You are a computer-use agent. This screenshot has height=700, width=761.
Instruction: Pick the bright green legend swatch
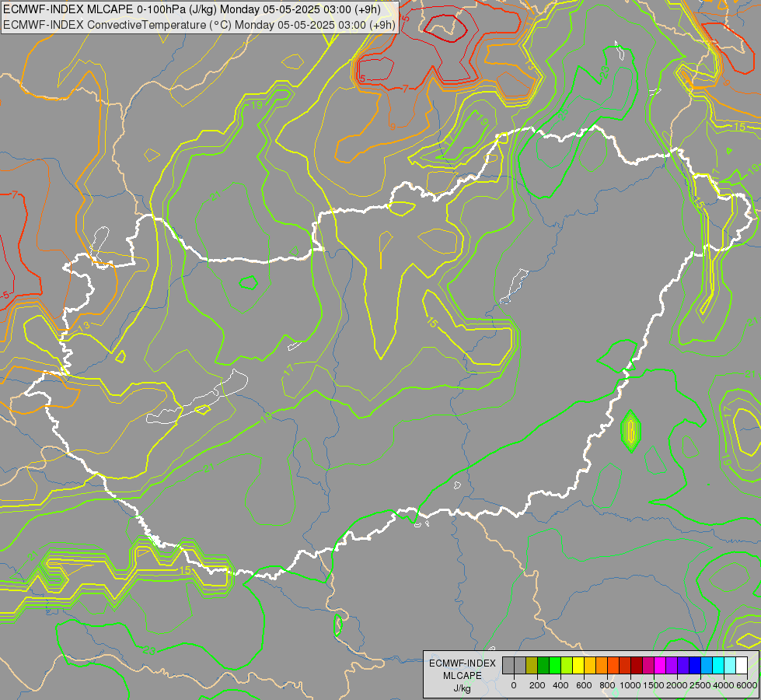click(x=555, y=665)
